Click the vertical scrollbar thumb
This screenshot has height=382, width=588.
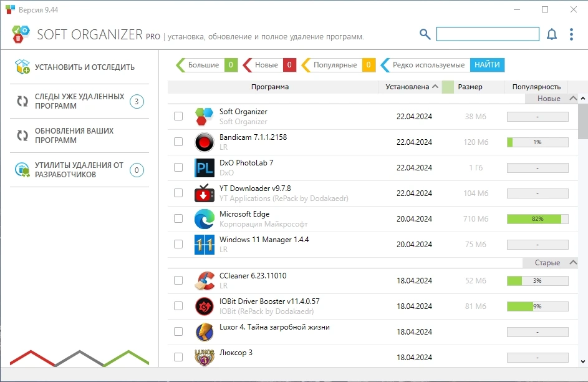point(583,121)
